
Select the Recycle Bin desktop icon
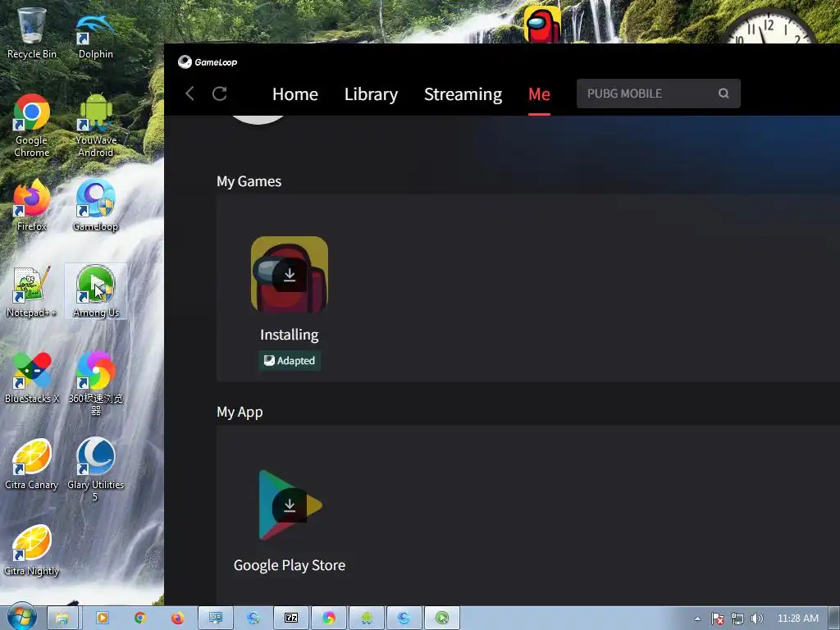coord(32,33)
